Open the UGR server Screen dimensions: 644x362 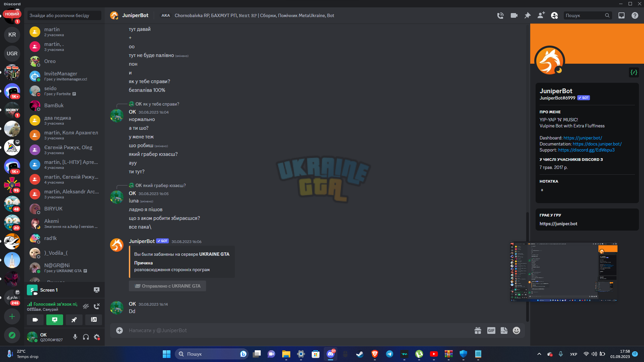[12, 53]
